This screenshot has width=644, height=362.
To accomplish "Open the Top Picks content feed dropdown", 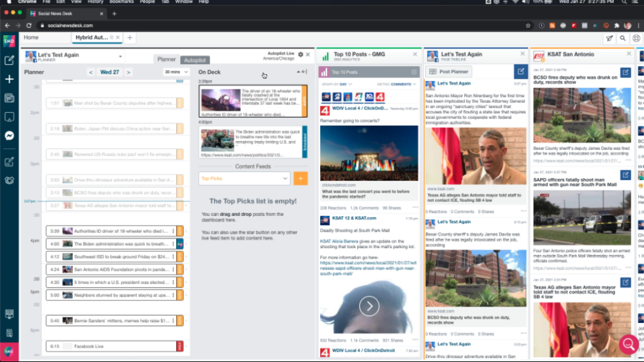I will click(x=245, y=179).
